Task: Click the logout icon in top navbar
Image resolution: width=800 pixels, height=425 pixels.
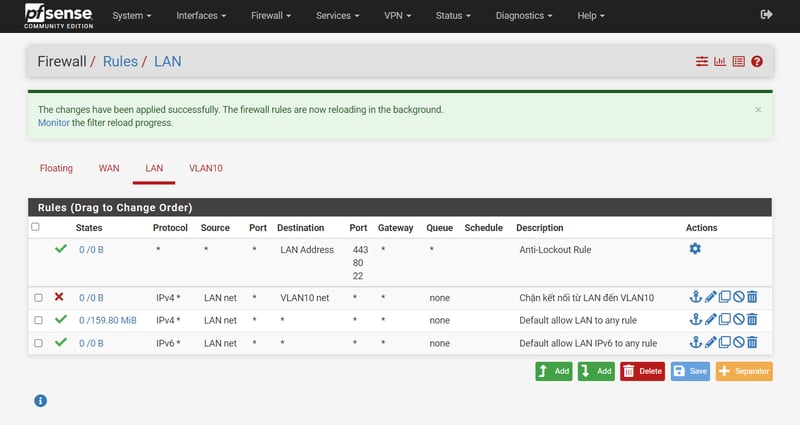Action: click(766, 15)
